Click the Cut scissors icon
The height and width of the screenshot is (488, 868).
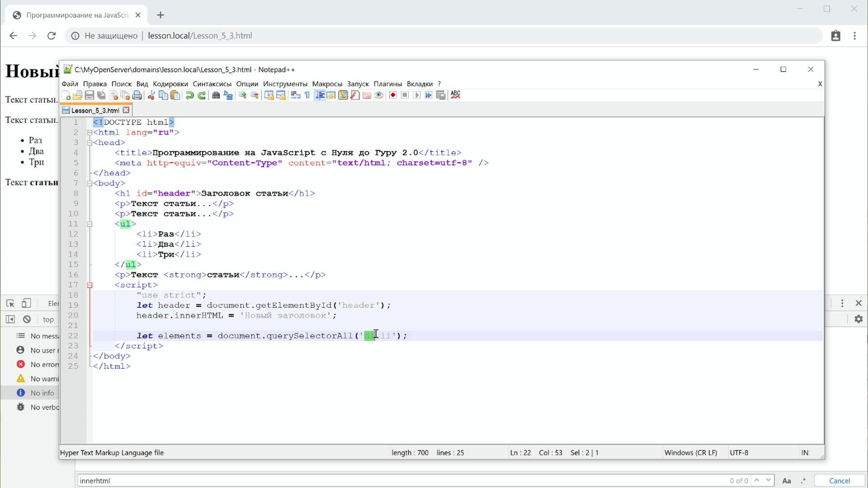click(151, 95)
